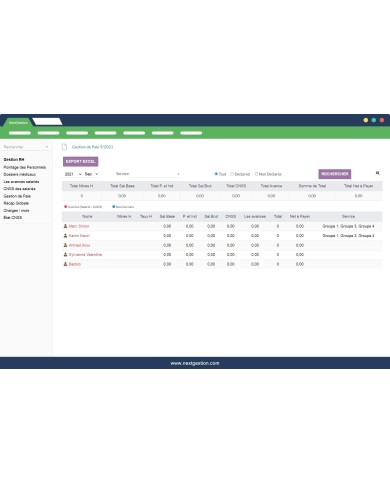Screen dimensions: 390x484
Task: Open Karim Nasri's employee link
Action: point(79,236)
